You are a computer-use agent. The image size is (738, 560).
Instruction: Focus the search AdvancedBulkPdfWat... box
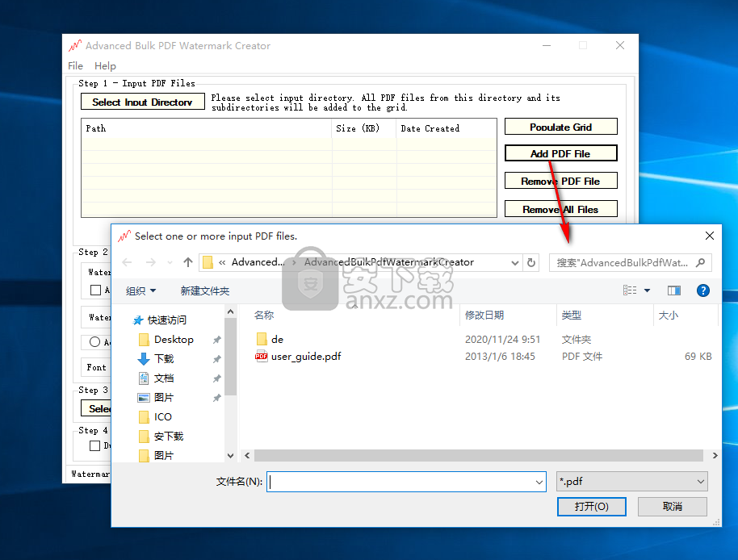pyautogui.click(x=631, y=262)
